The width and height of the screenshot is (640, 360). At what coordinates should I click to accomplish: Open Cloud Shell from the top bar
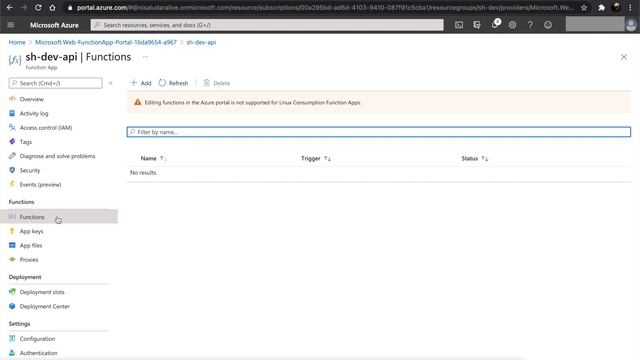pyautogui.click(x=459, y=25)
